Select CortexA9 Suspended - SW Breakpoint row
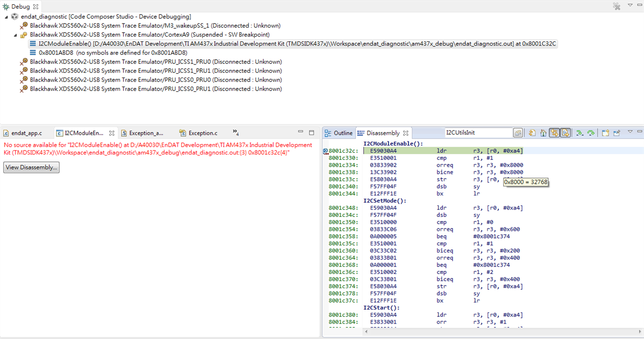 click(x=150, y=35)
